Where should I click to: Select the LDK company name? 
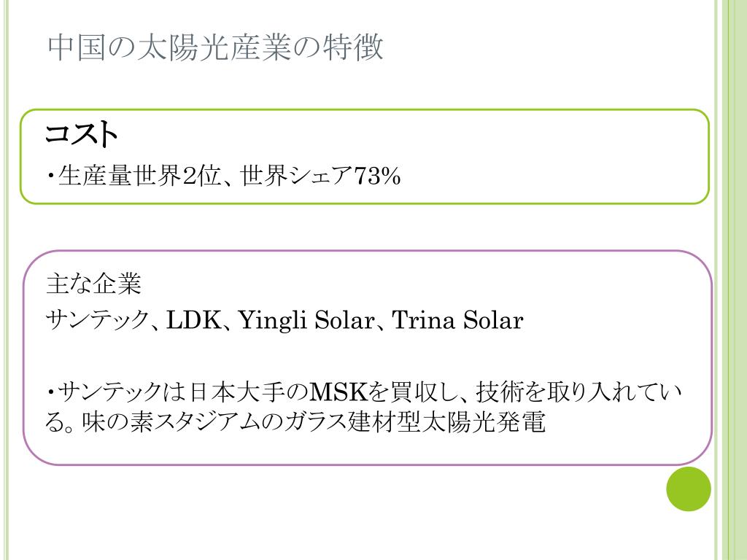[193, 319]
